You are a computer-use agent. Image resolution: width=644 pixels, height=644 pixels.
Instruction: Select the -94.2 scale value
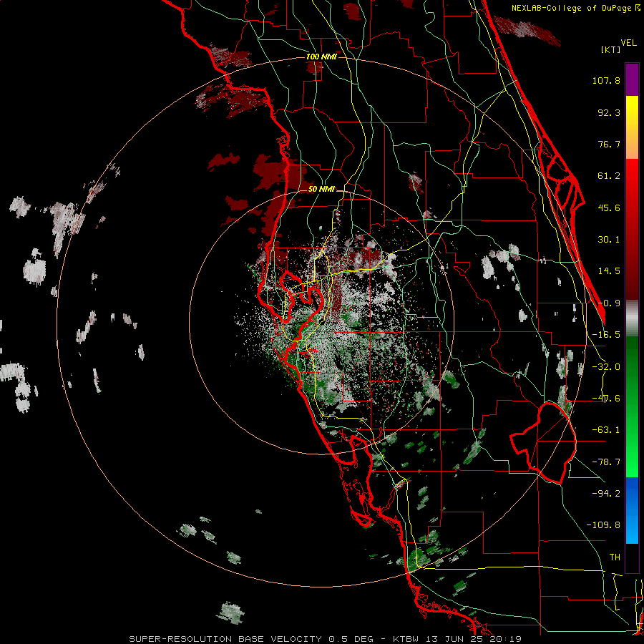point(606,493)
